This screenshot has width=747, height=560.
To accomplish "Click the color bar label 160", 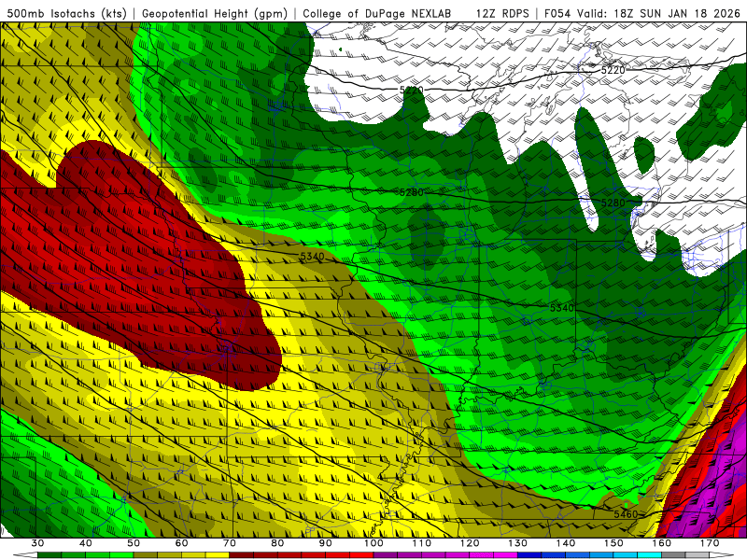I will (x=662, y=543).
